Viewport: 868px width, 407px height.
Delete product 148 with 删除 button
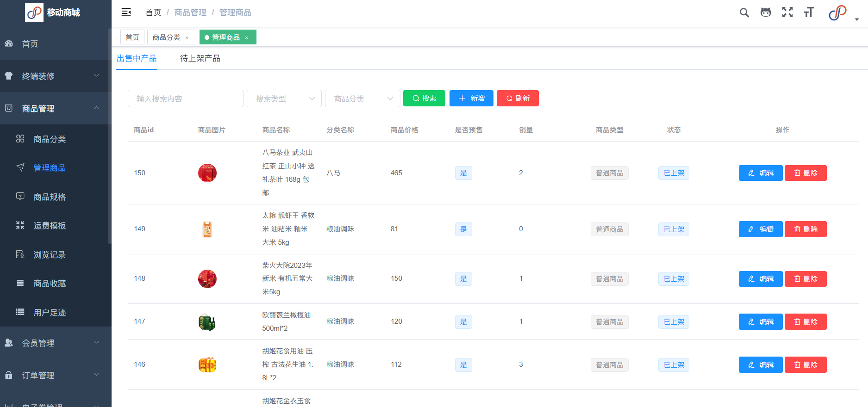point(806,279)
